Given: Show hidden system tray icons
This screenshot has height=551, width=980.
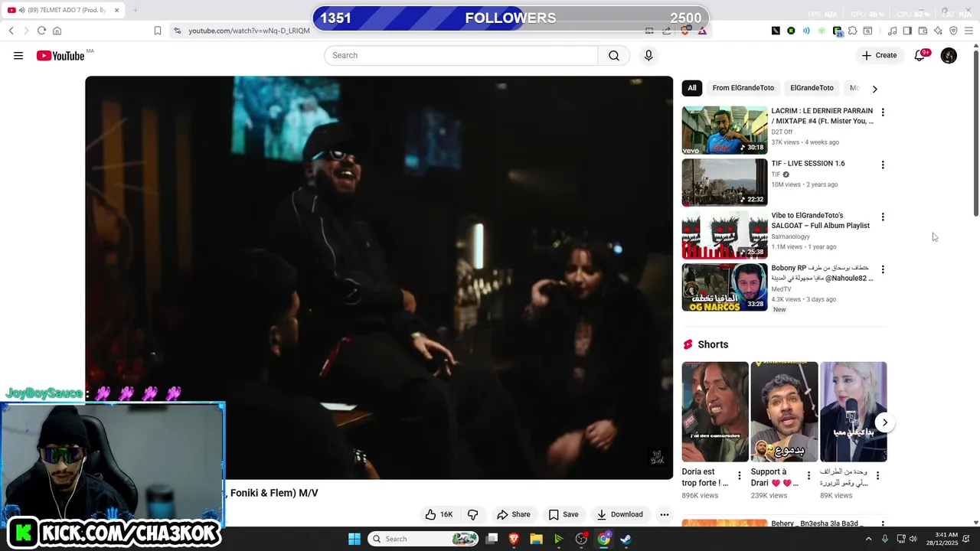Looking at the screenshot, I should pos(868,539).
